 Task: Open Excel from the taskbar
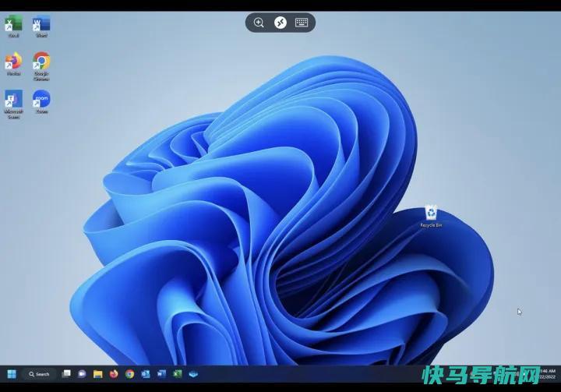click(x=178, y=374)
